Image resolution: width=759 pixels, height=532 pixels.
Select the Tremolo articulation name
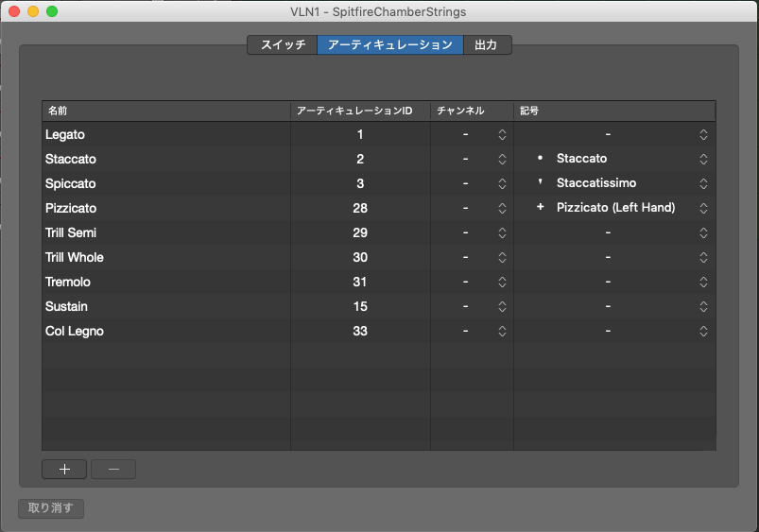tap(68, 283)
